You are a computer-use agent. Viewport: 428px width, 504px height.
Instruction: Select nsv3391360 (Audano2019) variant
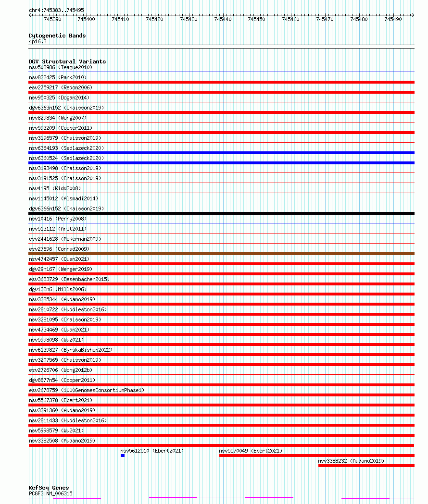(x=62, y=410)
